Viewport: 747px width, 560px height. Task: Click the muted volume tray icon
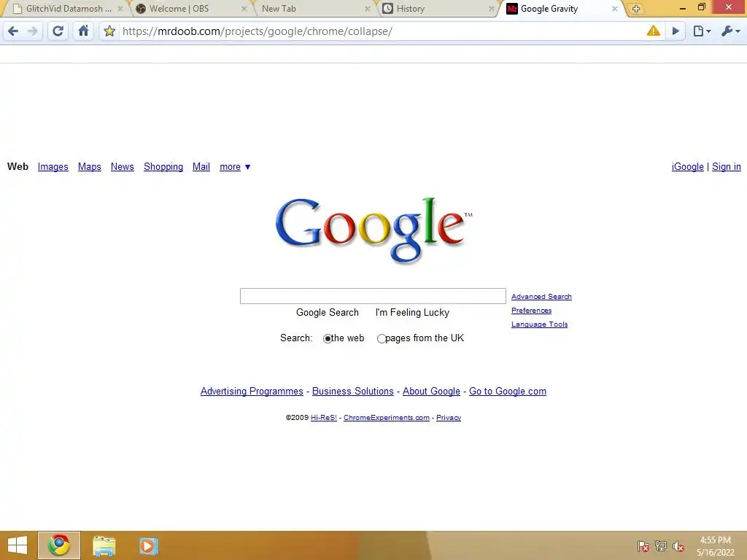coord(678,546)
